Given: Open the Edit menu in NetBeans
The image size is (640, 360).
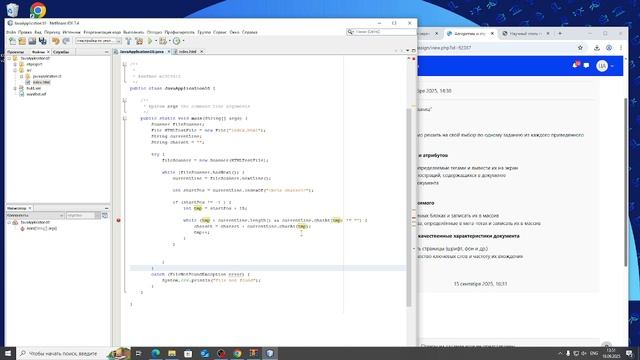Looking at the screenshot, I should click(24, 32).
